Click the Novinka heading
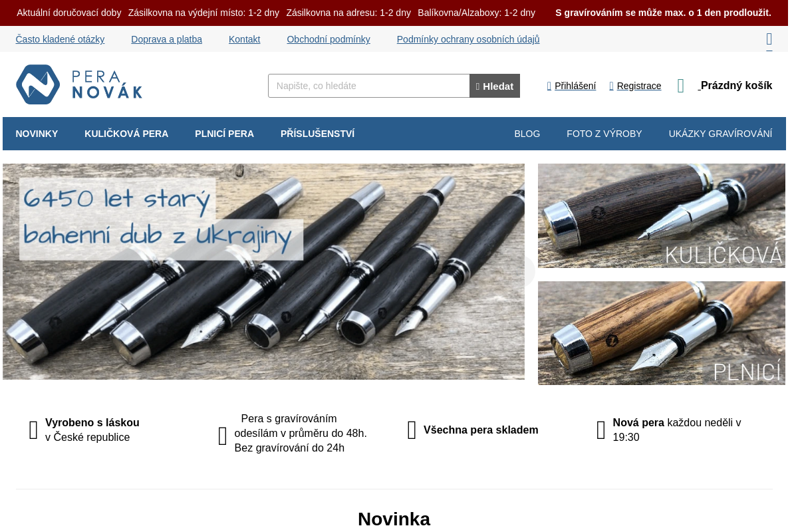This screenshot has height=532, width=798. point(394,519)
